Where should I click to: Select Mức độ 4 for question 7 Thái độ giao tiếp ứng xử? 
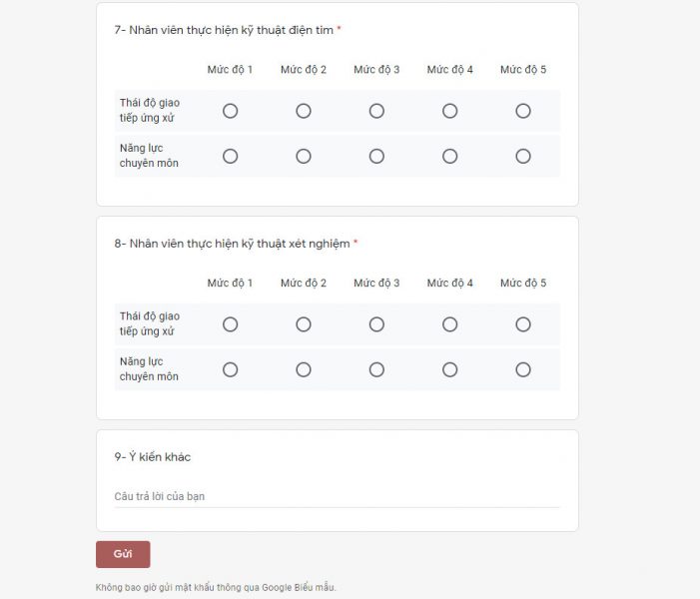[x=450, y=111]
